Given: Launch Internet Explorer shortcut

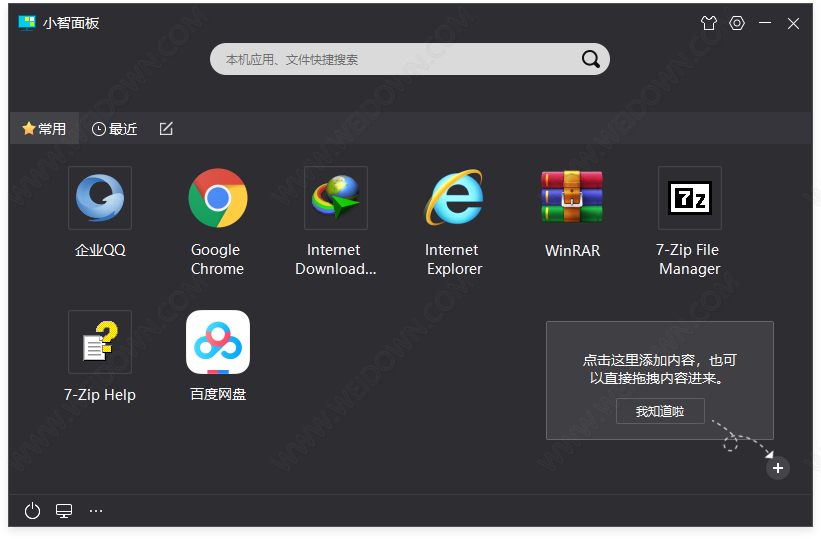Looking at the screenshot, I should (453, 198).
